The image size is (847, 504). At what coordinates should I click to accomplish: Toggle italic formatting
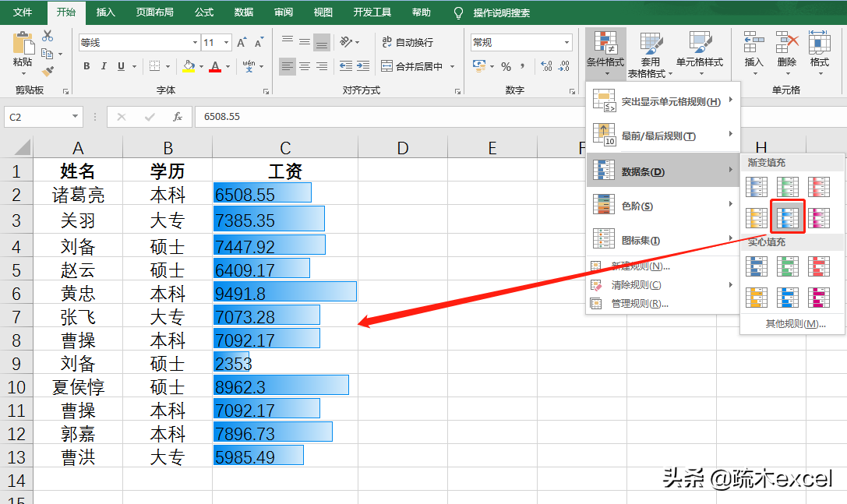pos(104,66)
